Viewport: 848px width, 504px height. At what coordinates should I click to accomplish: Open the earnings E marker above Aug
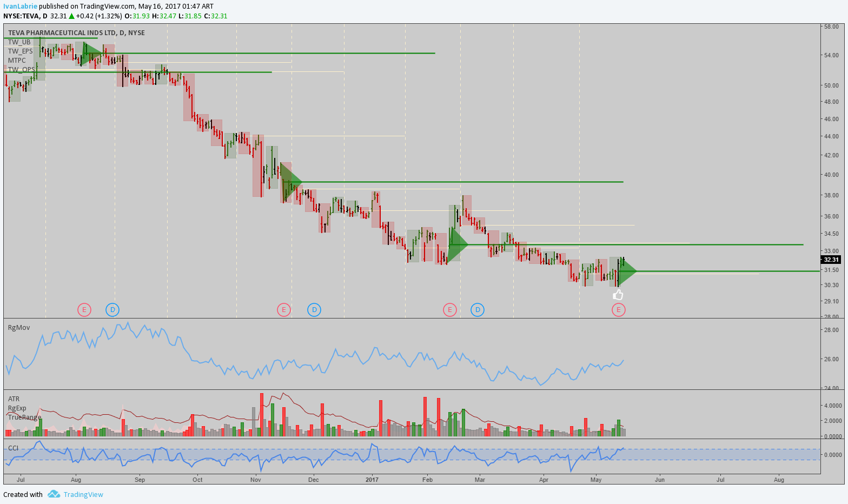tap(84, 310)
